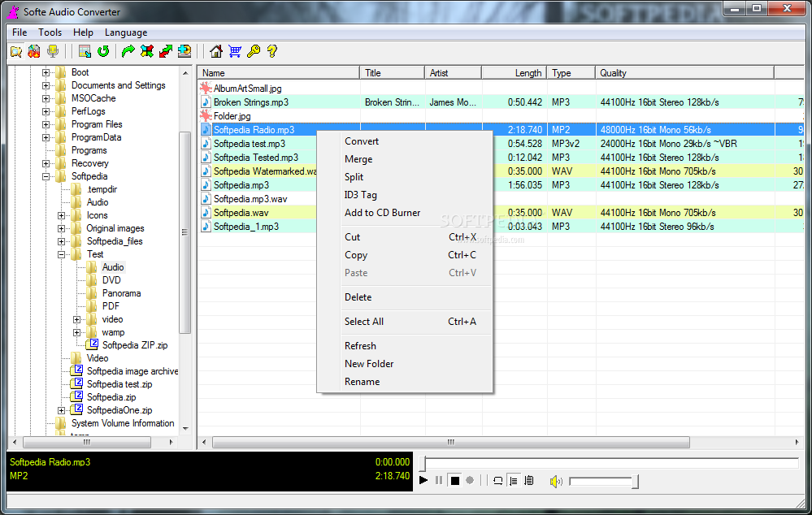Select Softpedia test.zip in the tree
This screenshot has width=812, height=515.
click(119, 384)
